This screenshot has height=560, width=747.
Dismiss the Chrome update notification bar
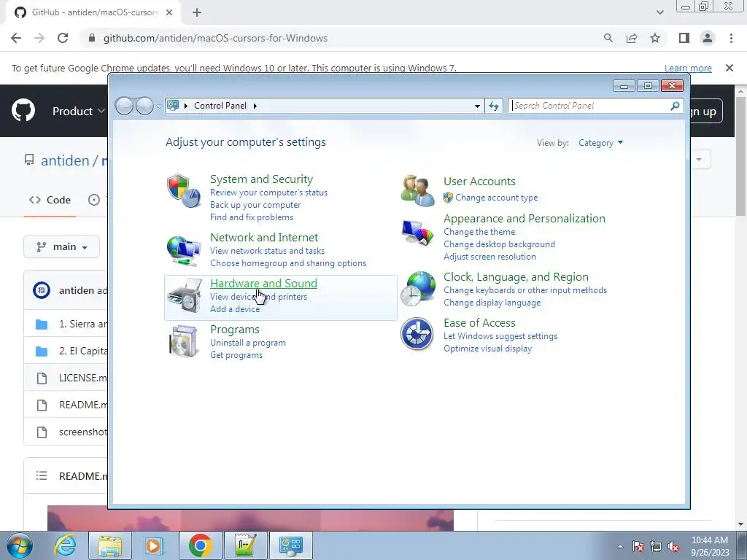tap(729, 68)
